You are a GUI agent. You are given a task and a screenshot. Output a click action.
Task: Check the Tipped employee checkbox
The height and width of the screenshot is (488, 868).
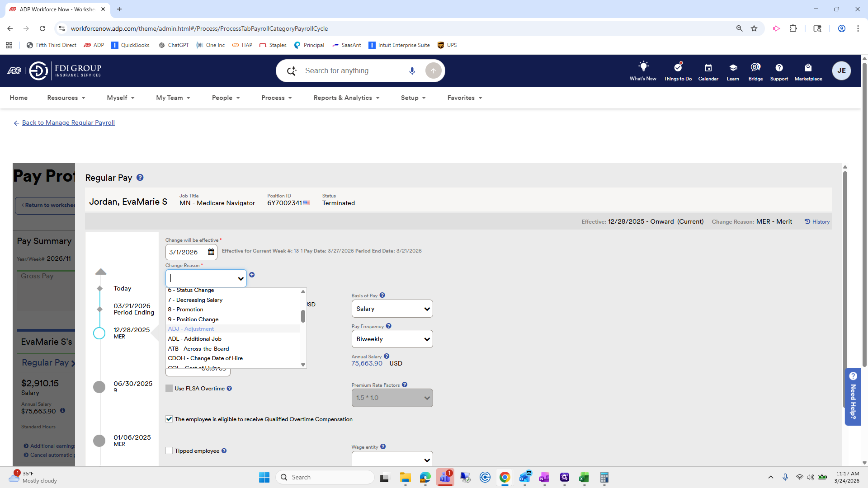coord(169,451)
